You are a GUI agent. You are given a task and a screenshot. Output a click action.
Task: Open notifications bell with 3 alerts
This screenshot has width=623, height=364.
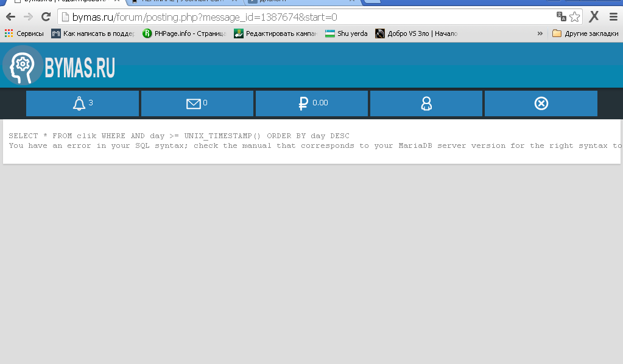tap(83, 103)
